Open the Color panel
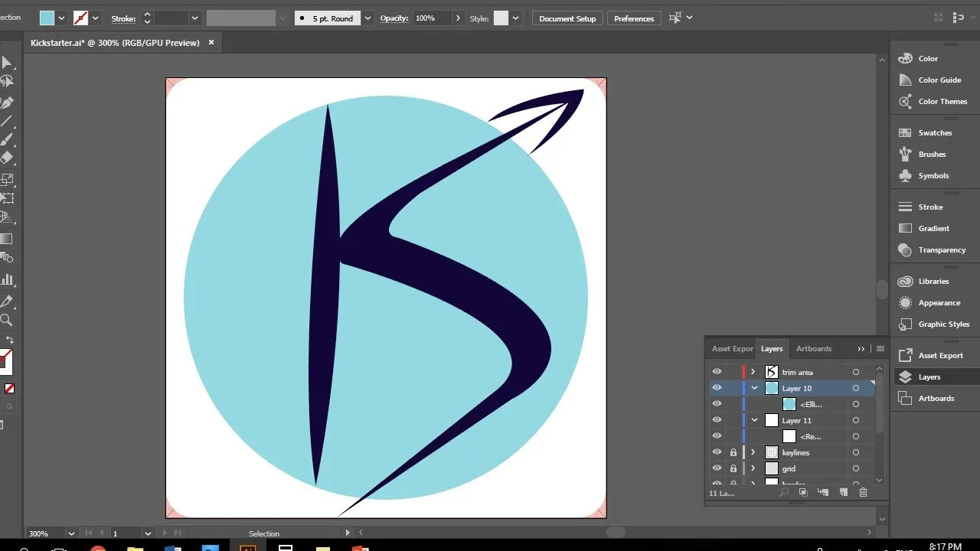 pyautogui.click(x=929, y=58)
